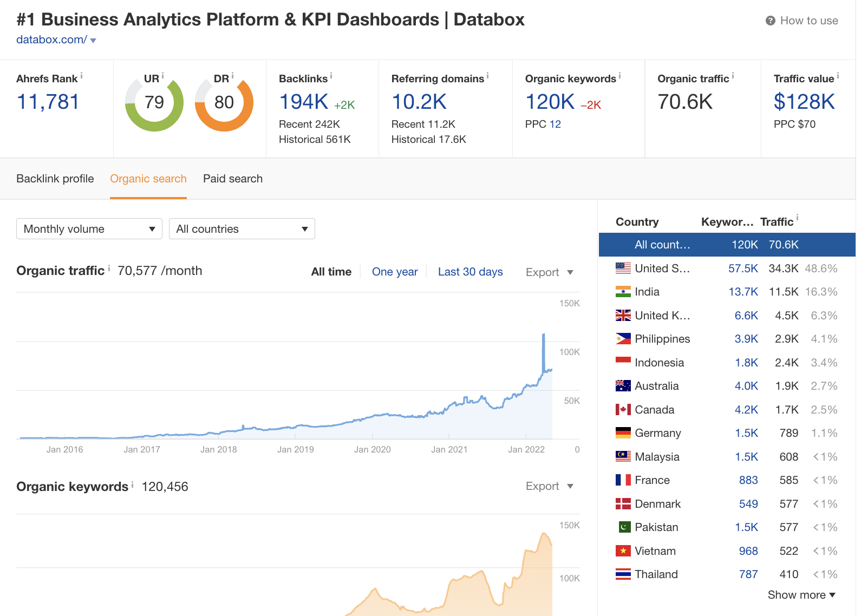Image resolution: width=861 pixels, height=616 pixels.
Task: Select the One year chart range
Action: coord(395,272)
